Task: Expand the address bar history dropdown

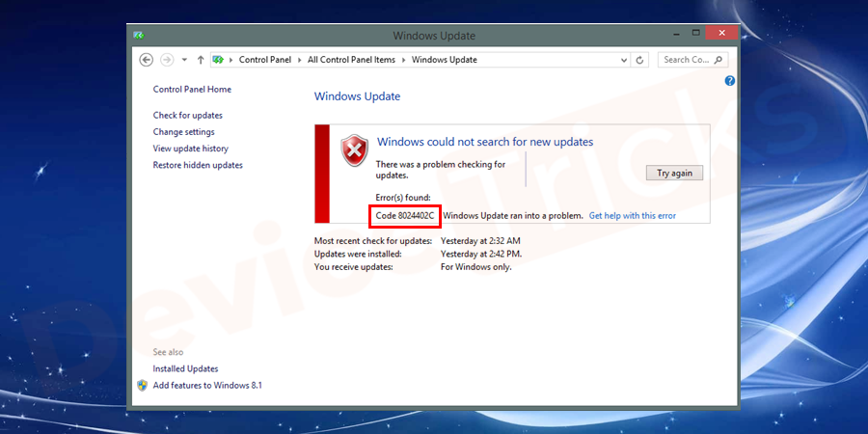Action: tap(624, 60)
